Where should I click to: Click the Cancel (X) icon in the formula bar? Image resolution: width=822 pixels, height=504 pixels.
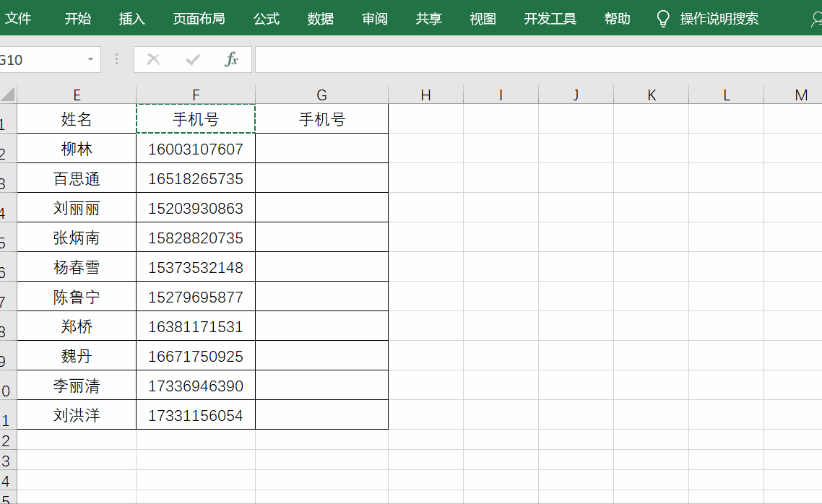coord(155,59)
